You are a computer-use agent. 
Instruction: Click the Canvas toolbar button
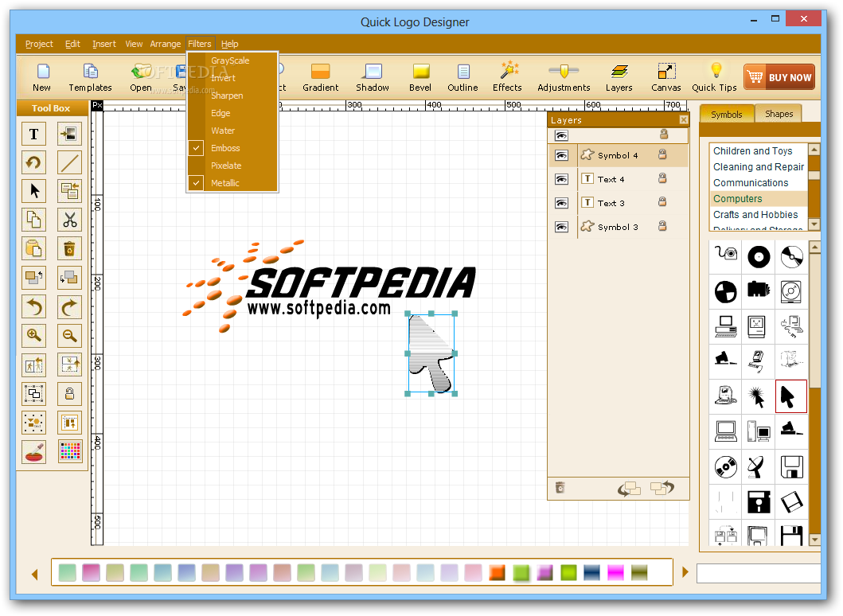(666, 77)
